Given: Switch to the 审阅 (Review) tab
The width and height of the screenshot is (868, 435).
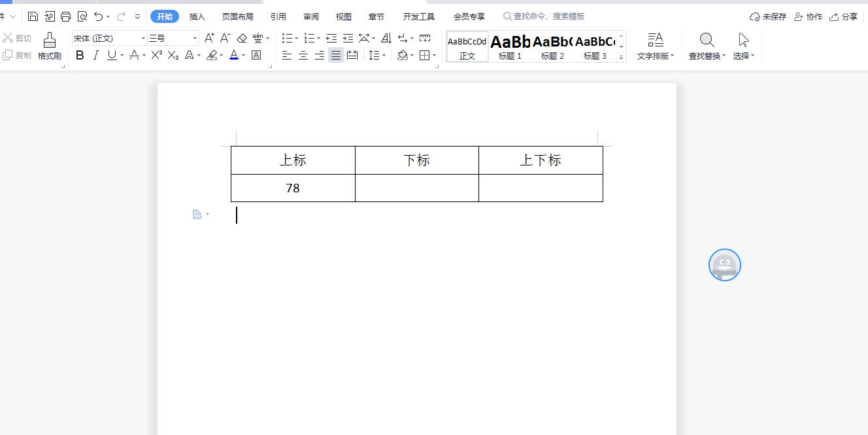Looking at the screenshot, I should coord(311,16).
